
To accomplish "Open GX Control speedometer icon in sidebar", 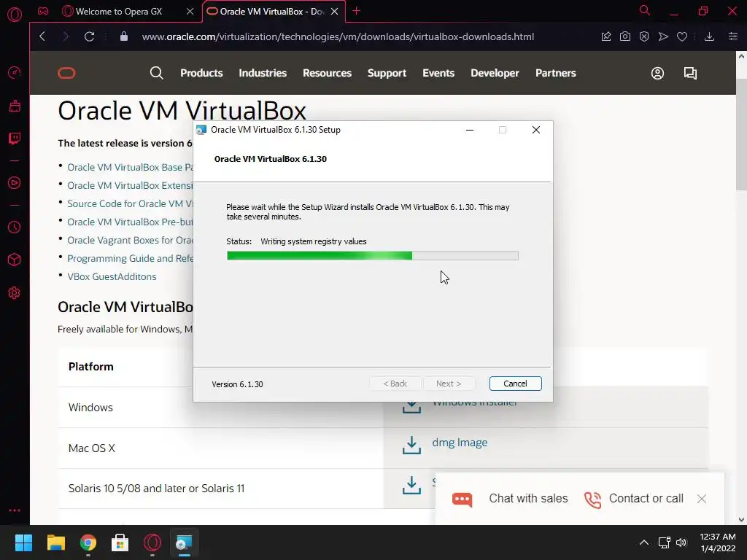I will coord(15,72).
